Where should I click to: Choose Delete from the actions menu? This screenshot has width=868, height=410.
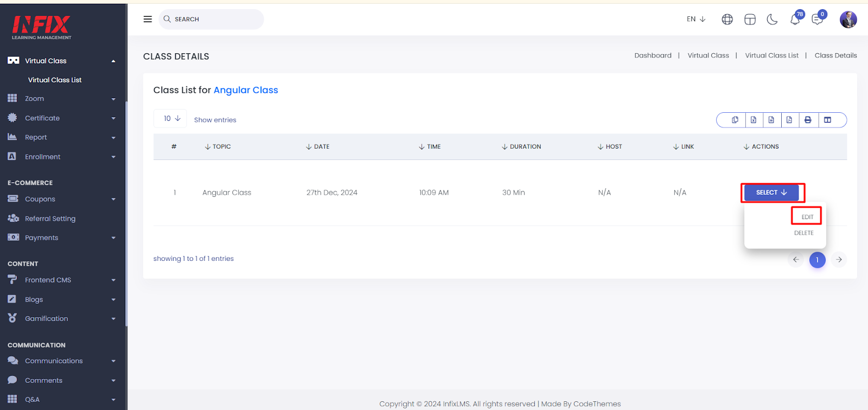click(x=803, y=233)
